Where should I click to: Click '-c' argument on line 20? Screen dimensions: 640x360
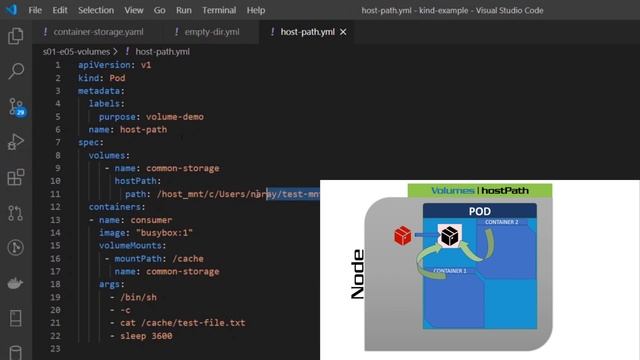pos(125,310)
